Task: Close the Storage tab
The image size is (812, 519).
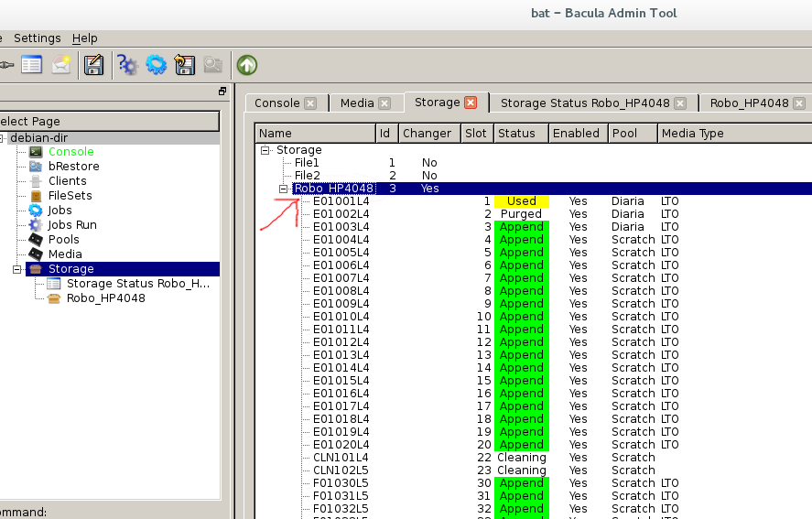Action: click(x=471, y=103)
